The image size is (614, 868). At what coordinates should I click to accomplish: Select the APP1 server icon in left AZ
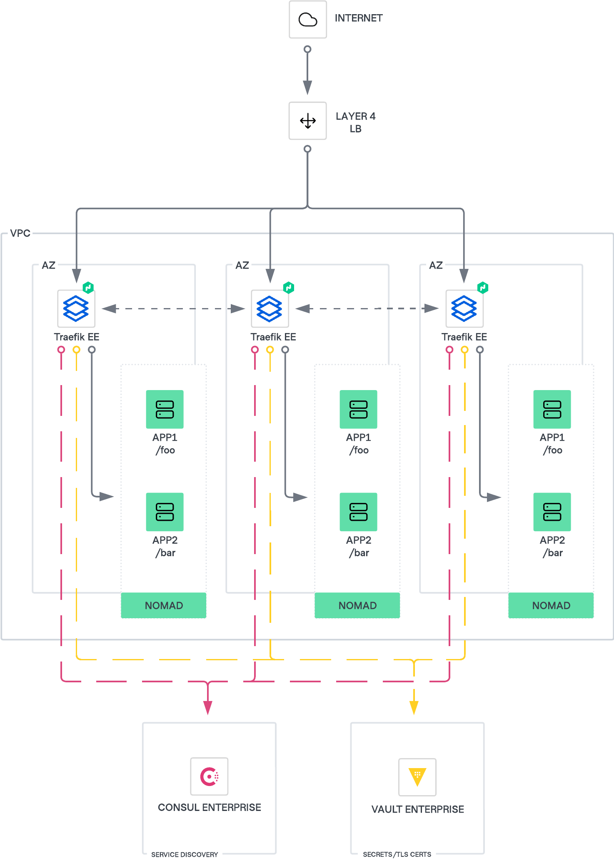tap(165, 409)
